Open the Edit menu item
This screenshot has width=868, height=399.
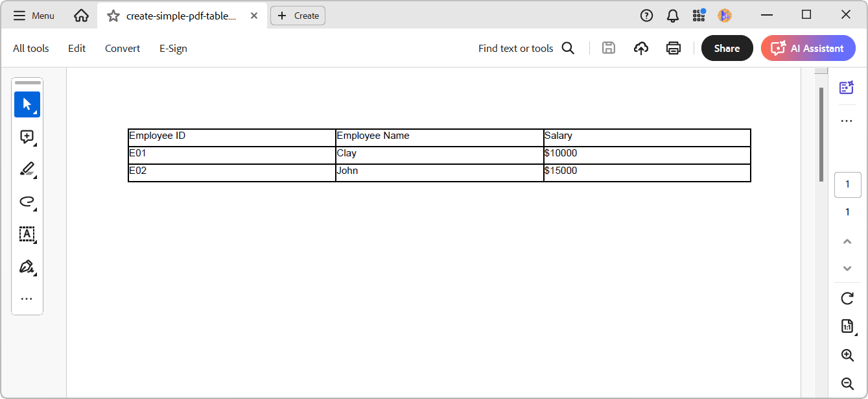pyautogui.click(x=77, y=48)
